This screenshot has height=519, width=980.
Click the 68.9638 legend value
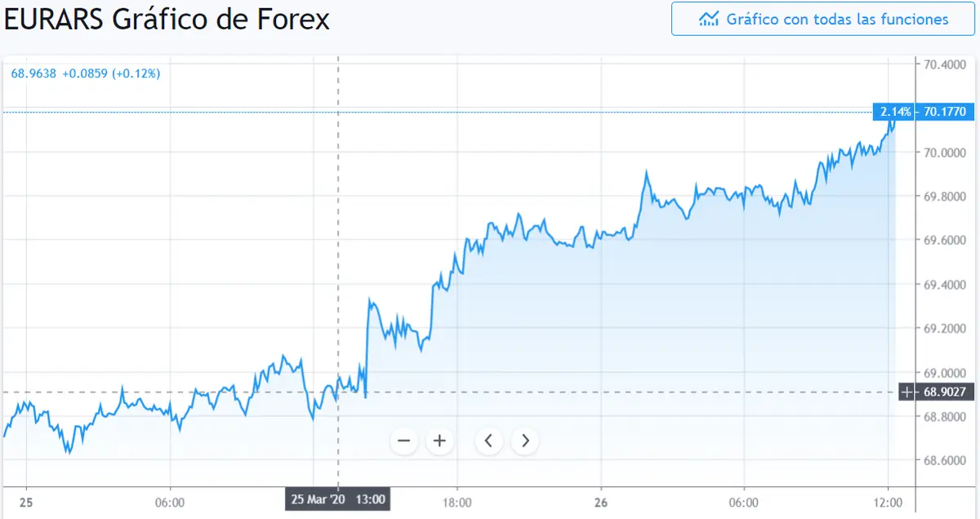(33, 73)
